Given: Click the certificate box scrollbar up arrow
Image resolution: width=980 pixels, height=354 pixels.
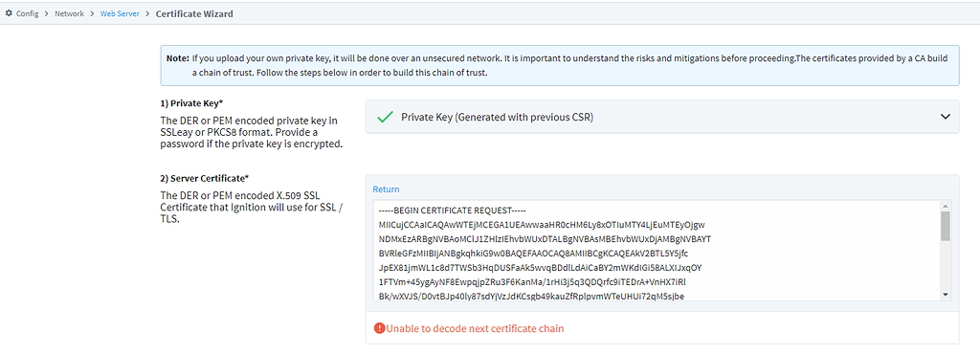Looking at the screenshot, I should coord(945,206).
